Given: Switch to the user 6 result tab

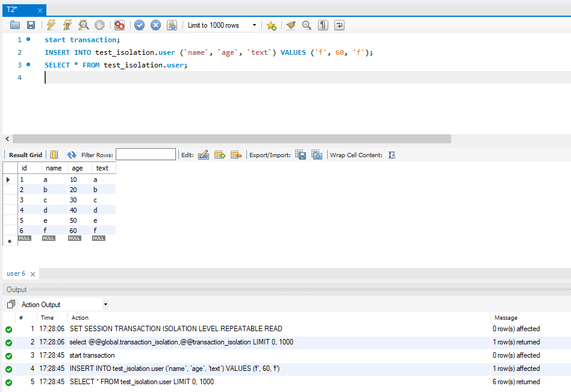Looking at the screenshot, I should [x=16, y=273].
